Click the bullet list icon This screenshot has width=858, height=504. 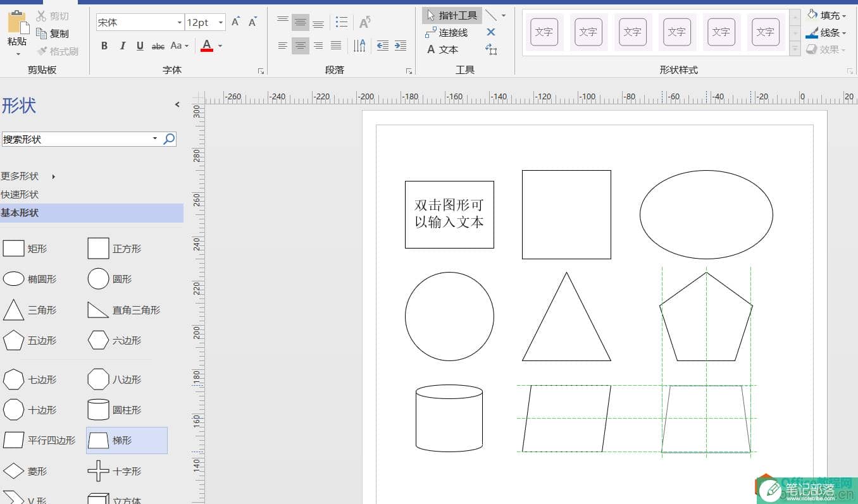(342, 22)
